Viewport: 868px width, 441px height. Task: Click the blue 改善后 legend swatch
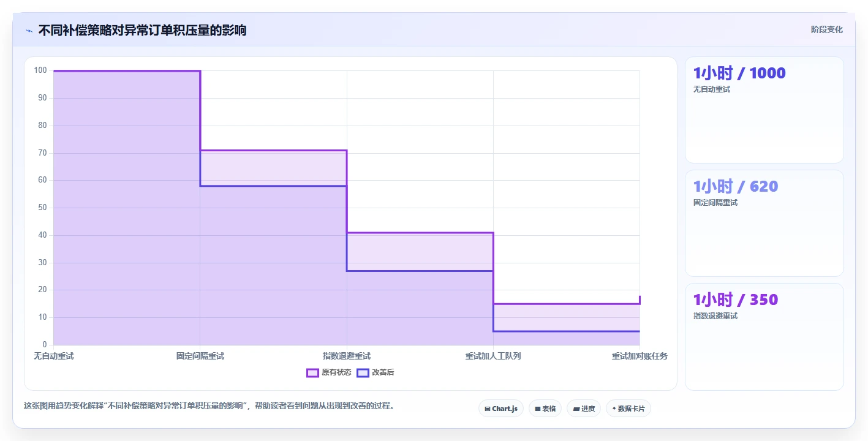coord(363,372)
